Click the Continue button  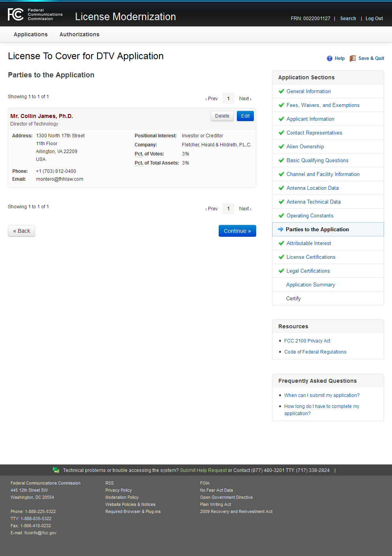click(237, 231)
